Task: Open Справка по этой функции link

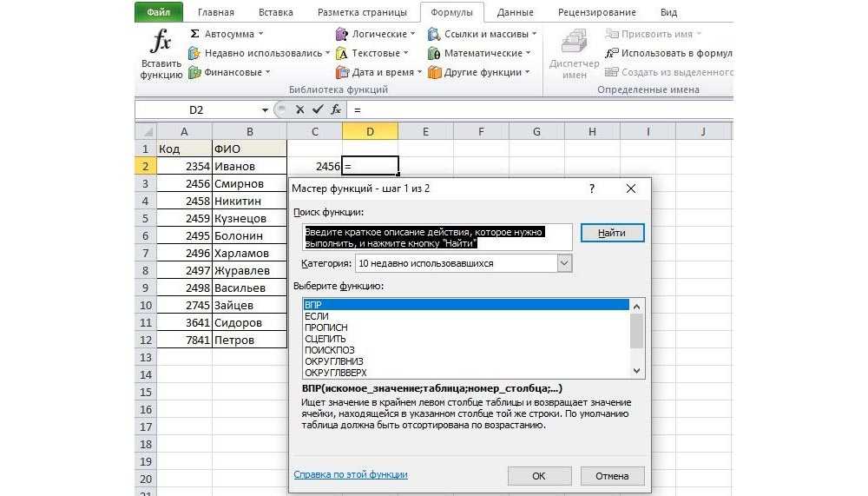Action: click(350, 475)
